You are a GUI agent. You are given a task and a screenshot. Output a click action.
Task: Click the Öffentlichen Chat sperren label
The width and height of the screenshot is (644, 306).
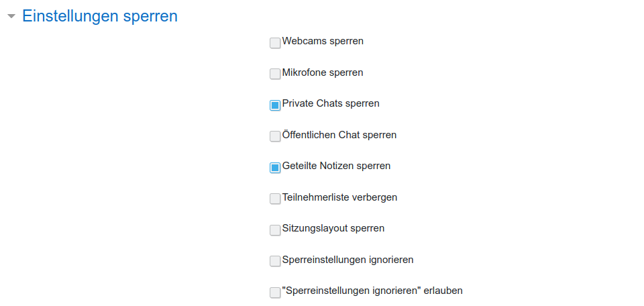pos(339,135)
